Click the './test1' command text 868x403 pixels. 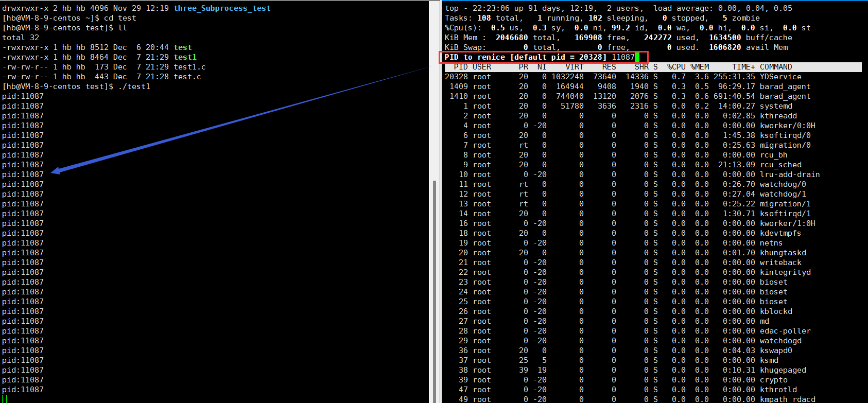134,86
